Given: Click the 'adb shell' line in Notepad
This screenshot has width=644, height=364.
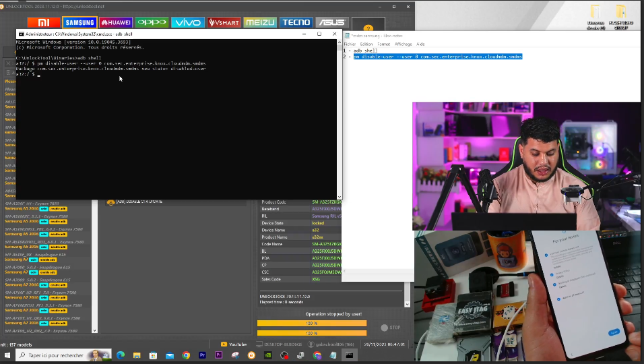Looking at the screenshot, I should (x=366, y=51).
